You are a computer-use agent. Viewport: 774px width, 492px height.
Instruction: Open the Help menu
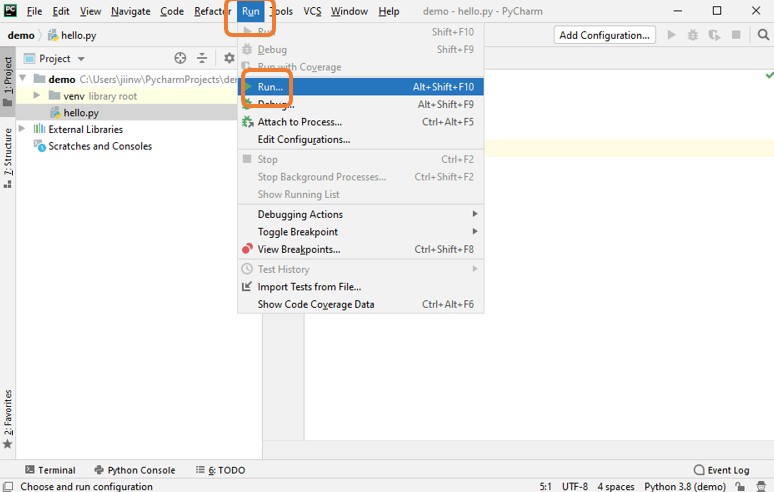pos(388,11)
